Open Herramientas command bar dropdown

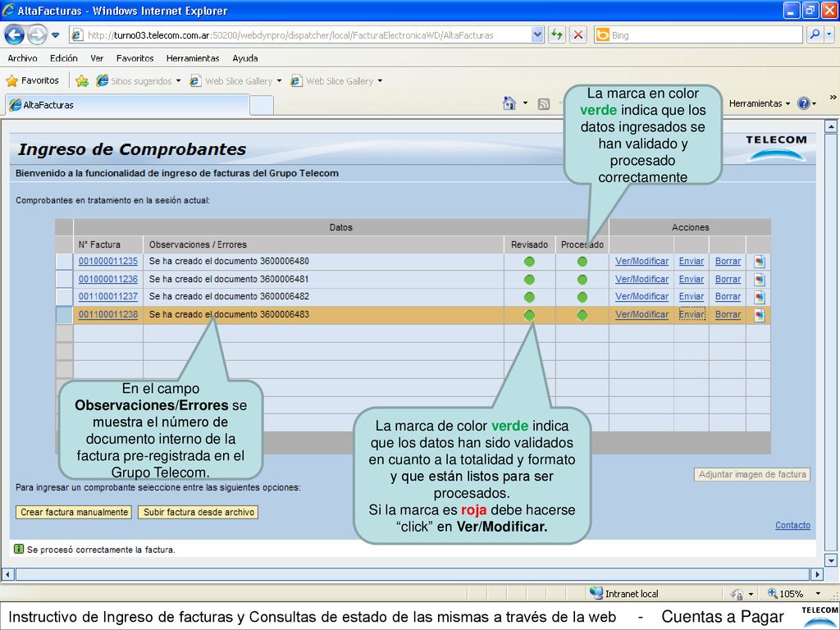click(759, 103)
